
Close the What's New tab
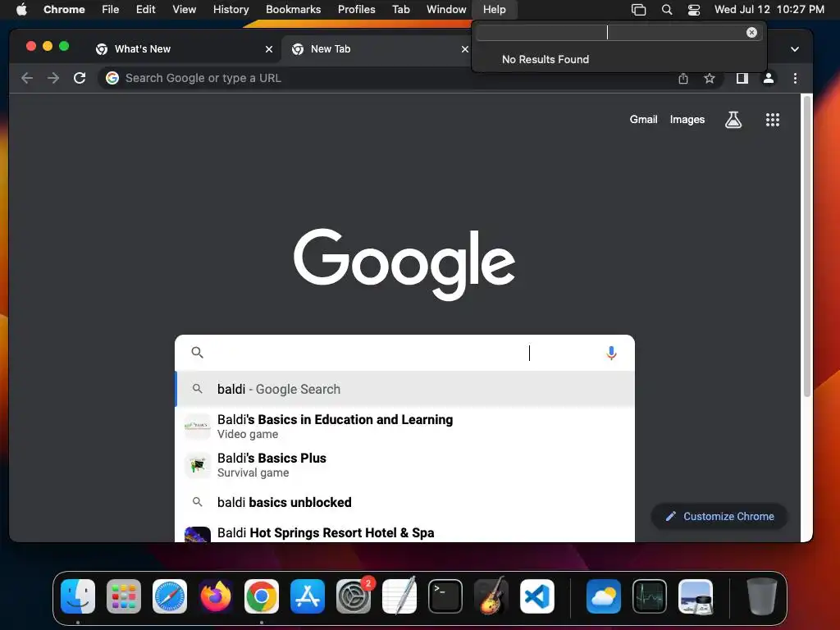point(269,49)
